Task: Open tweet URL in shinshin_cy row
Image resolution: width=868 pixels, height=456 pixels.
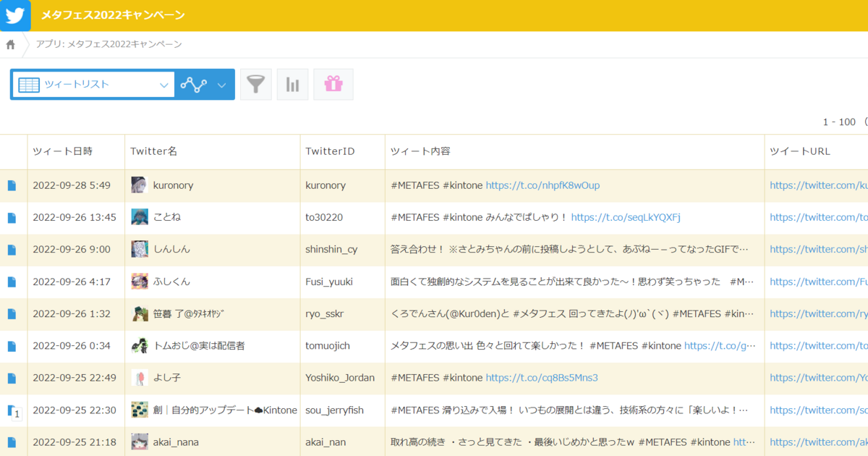Action: (819, 249)
